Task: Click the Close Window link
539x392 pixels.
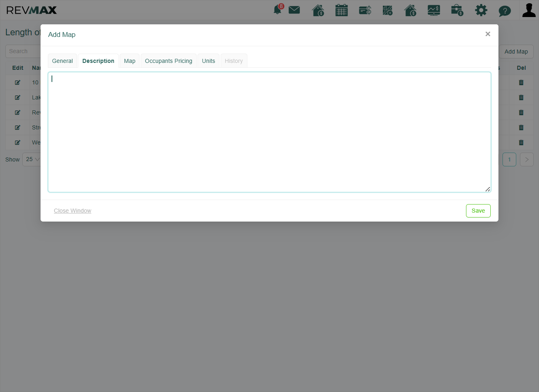Action: (x=73, y=211)
